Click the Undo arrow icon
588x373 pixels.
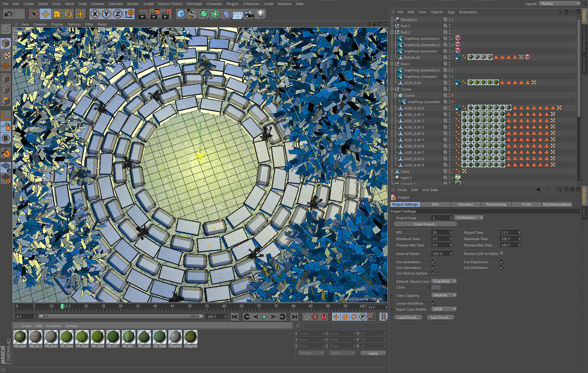pyautogui.click(x=9, y=14)
